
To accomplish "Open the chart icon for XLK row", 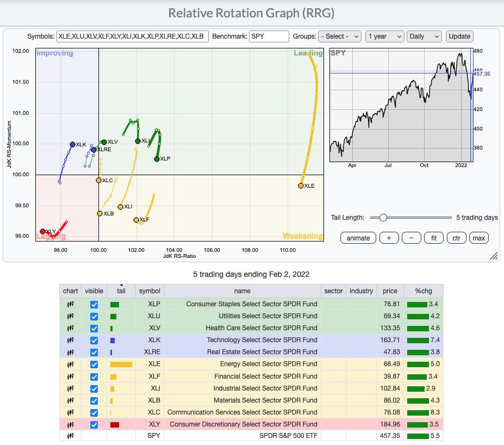I will coord(70,340).
